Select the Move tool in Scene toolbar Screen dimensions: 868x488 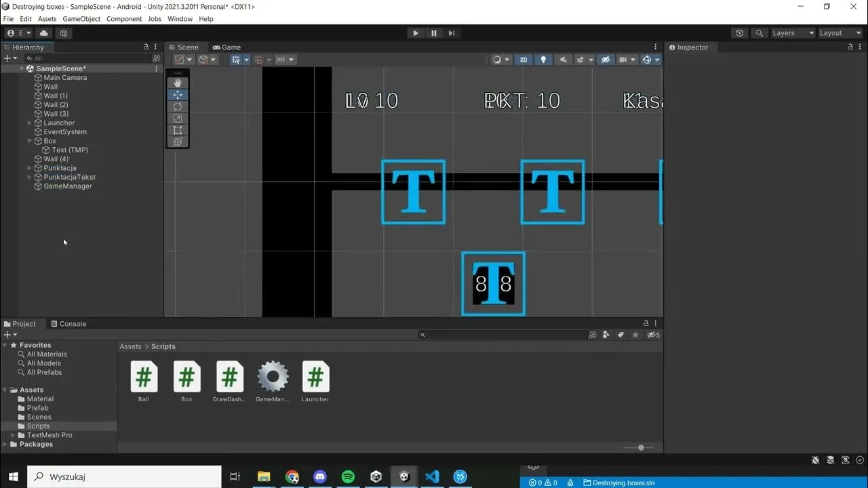[178, 95]
